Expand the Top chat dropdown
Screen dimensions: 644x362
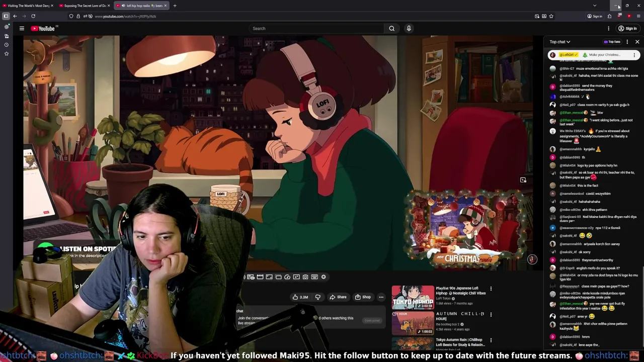pos(560,42)
